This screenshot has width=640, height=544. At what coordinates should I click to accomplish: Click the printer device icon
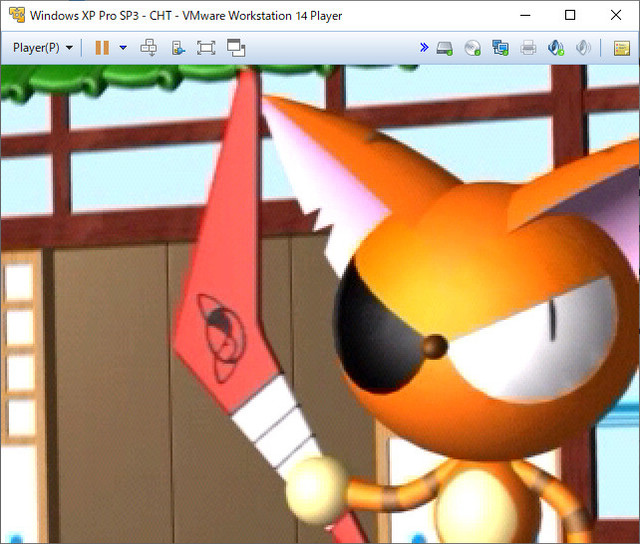[x=528, y=48]
